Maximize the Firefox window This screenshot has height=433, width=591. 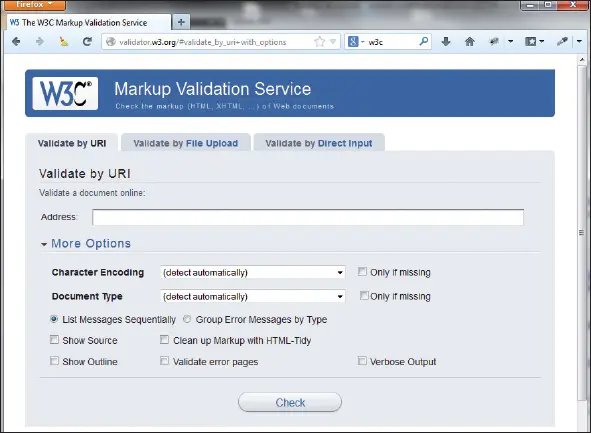point(548,5)
